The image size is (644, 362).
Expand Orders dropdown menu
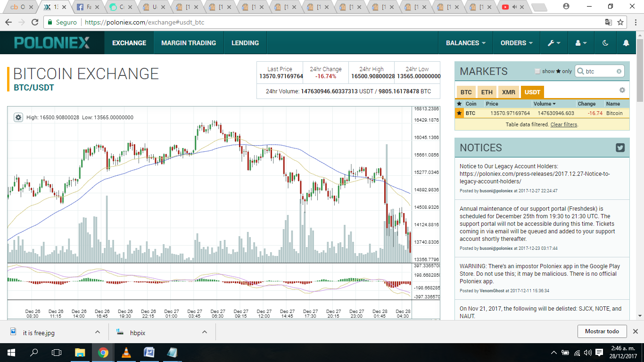pos(517,43)
